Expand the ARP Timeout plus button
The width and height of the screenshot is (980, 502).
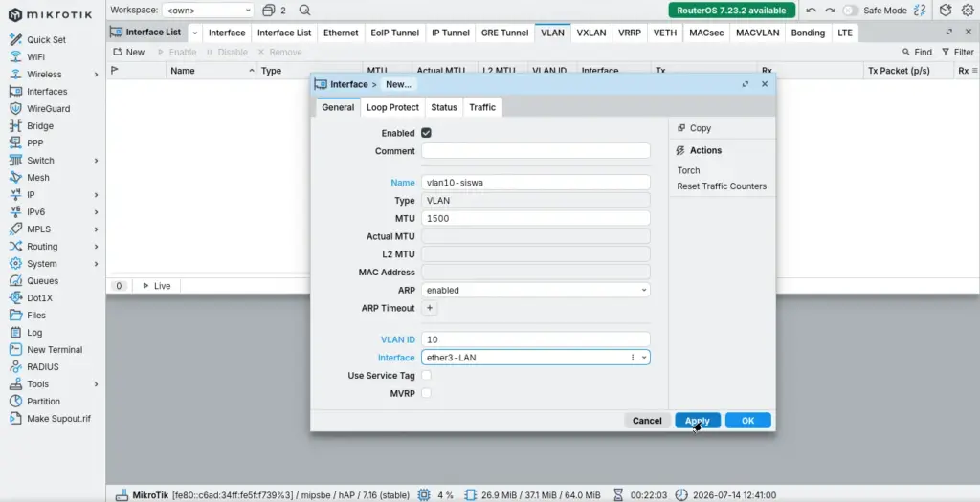point(430,308)
